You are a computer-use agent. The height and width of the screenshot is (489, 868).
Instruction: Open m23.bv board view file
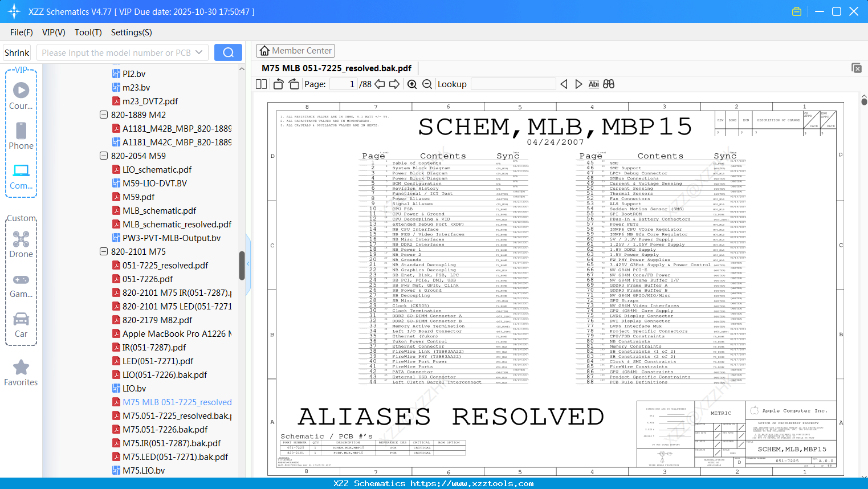[136, 87]
